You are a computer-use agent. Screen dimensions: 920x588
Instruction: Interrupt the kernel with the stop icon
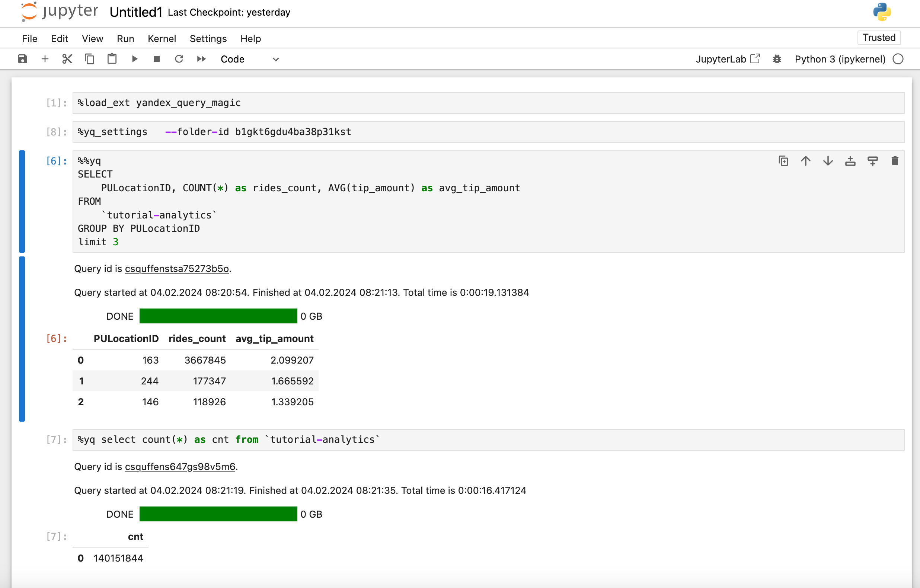coord(157,59)
